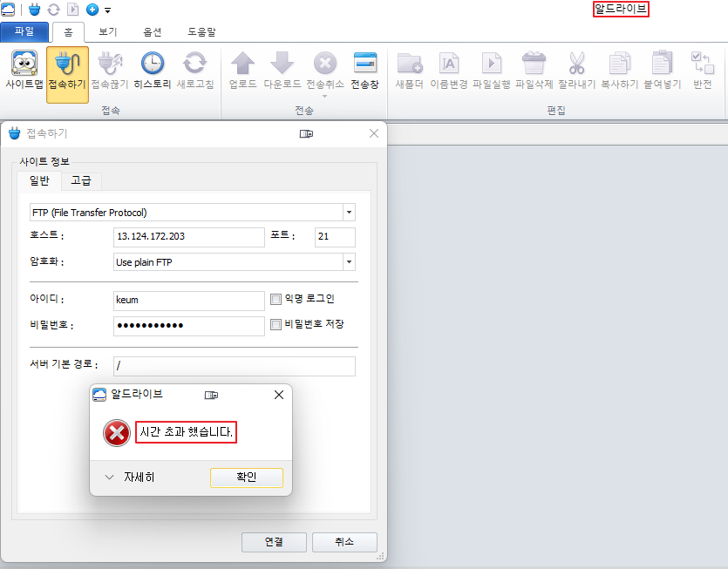The image size is (728, 569).
Task: Click the 접속하기 dialog resize grip
Action: (x=381, y=557)
